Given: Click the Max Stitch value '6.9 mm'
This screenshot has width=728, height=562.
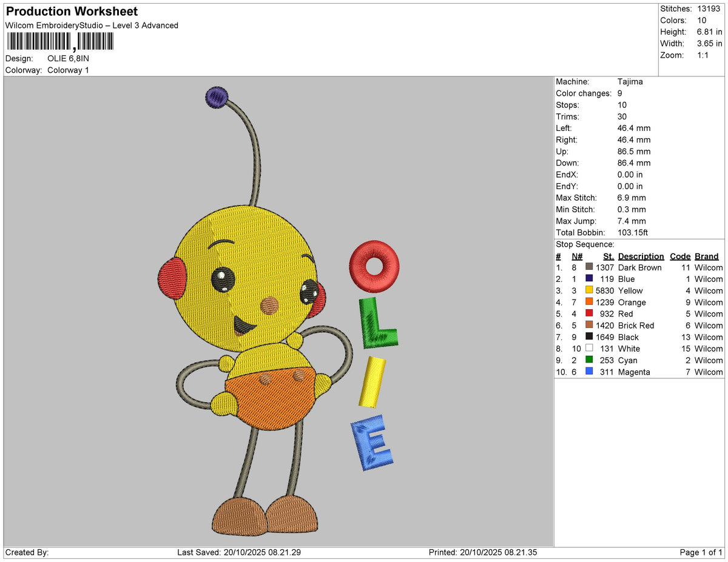Looking at the screenshot, I should tap(632, 198).
